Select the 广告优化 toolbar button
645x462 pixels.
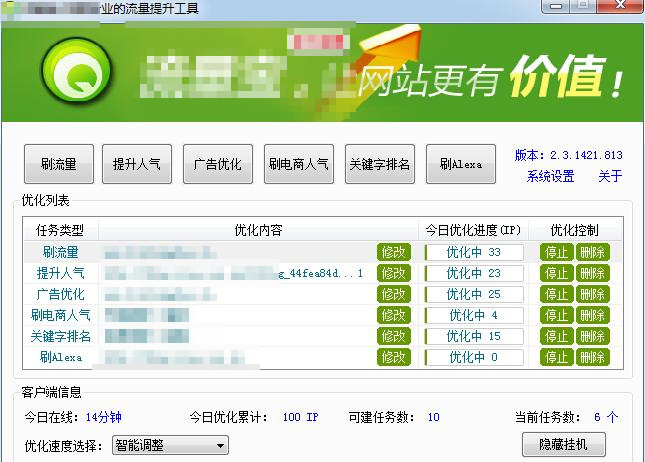[x=217, y=164]
